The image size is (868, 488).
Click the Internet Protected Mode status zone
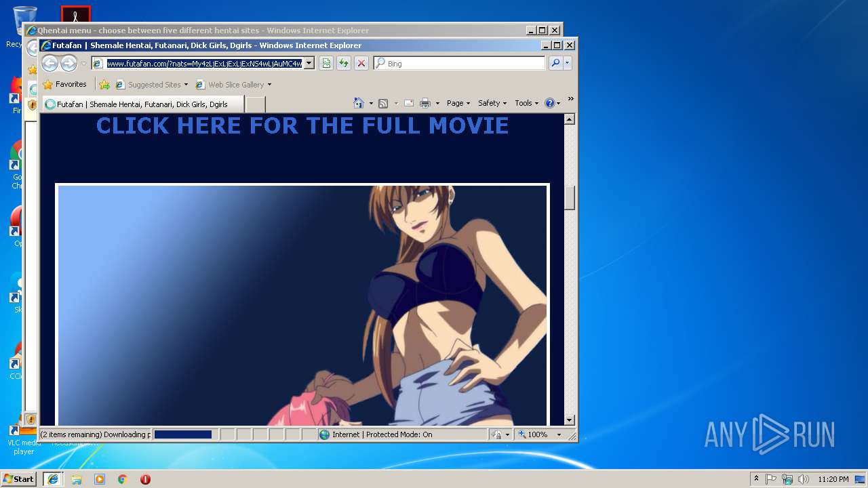[402, 434]
